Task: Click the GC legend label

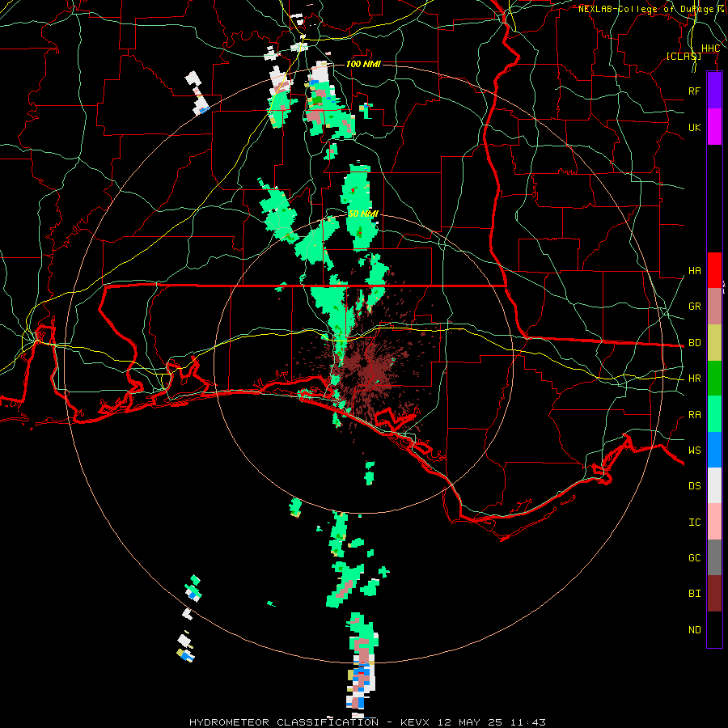Action: (x=695, y=557)
